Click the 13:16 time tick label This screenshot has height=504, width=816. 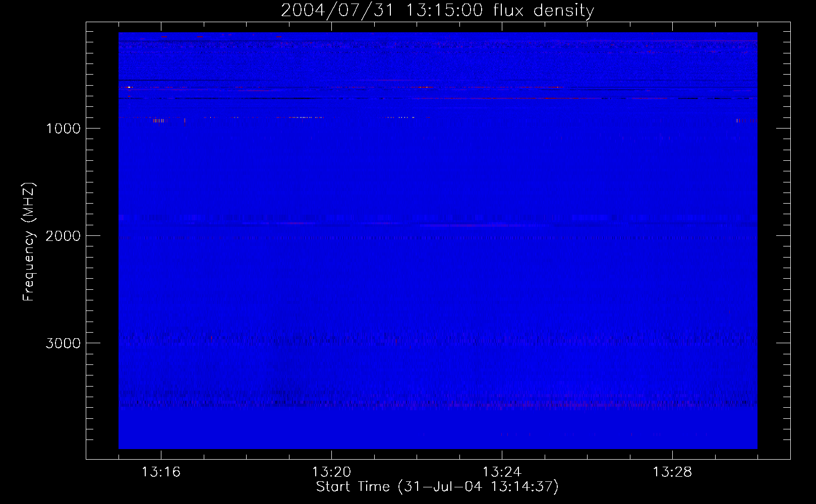click(x=161, y=472)
